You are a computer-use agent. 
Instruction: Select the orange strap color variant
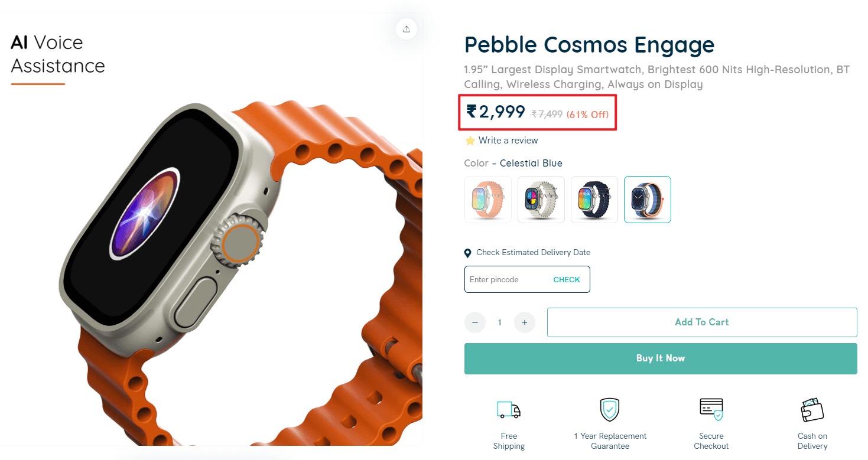(487, 200)
